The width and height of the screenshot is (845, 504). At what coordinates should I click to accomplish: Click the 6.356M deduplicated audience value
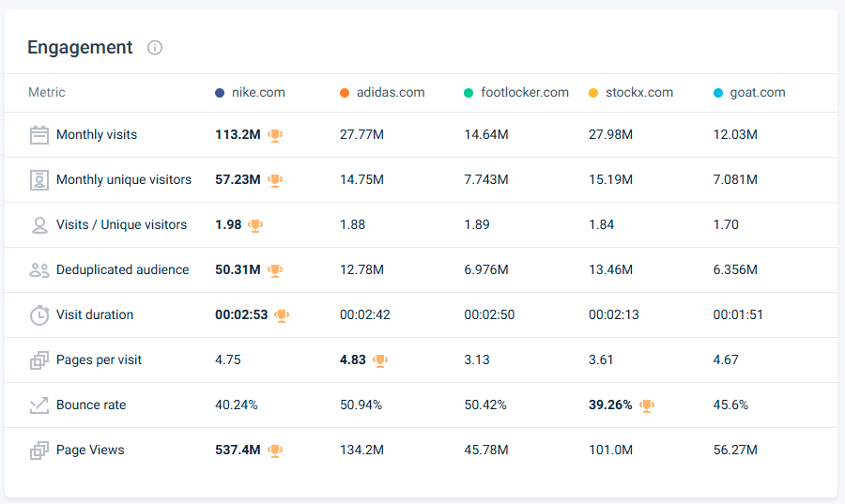coord(735,269)
